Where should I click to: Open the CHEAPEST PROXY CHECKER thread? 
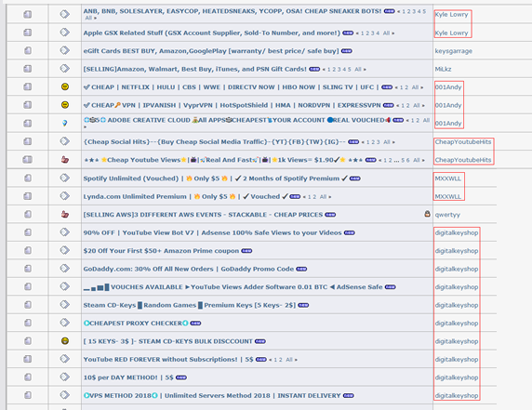coord(136,324)
